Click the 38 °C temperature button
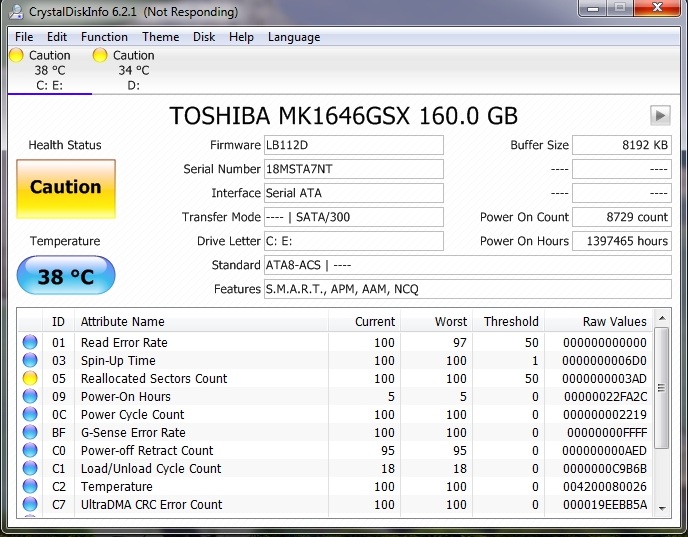 [x=66, y=276]
